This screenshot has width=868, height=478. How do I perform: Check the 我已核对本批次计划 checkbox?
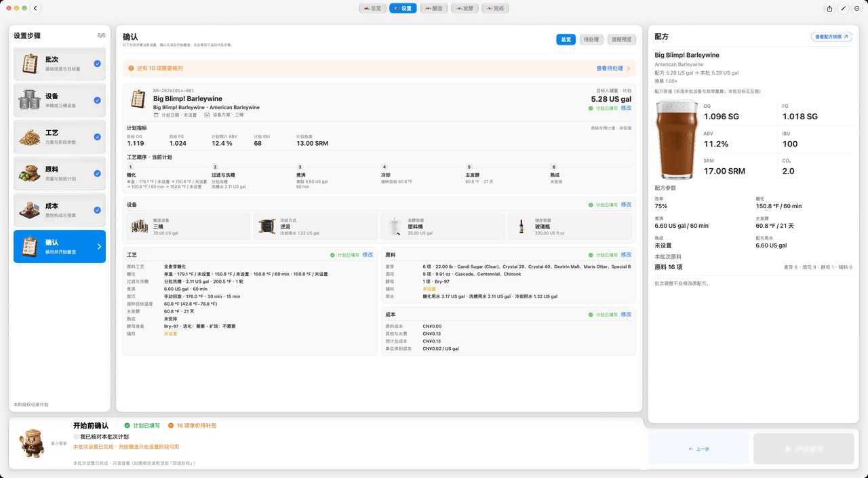(76, 437)
